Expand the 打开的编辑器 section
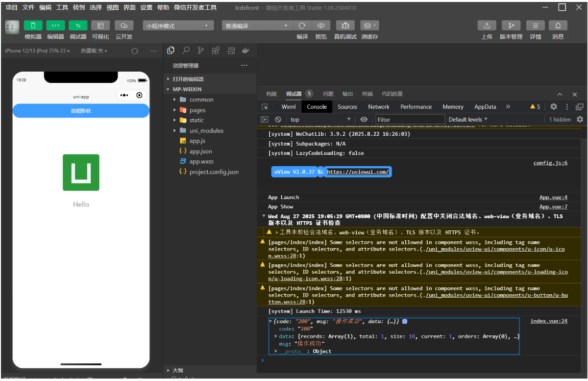This screenshot has height=381, width=588. coord(209,79)
